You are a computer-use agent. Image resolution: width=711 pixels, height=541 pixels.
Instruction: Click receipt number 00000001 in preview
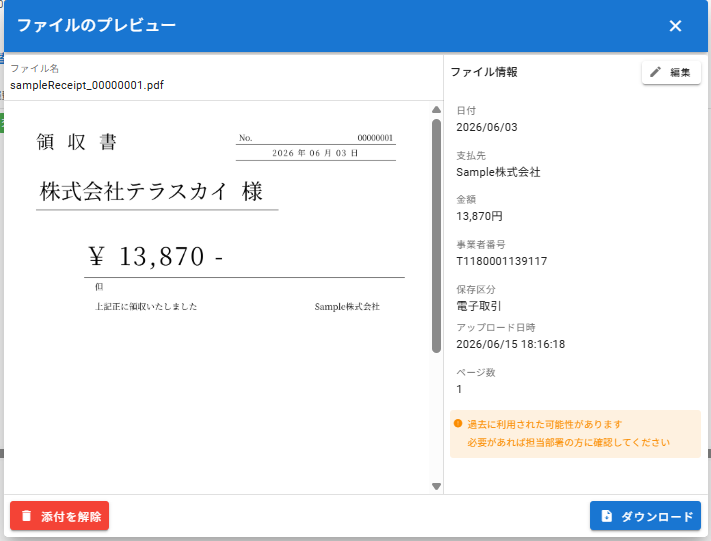pyautogui.click(x=375, y=138)
